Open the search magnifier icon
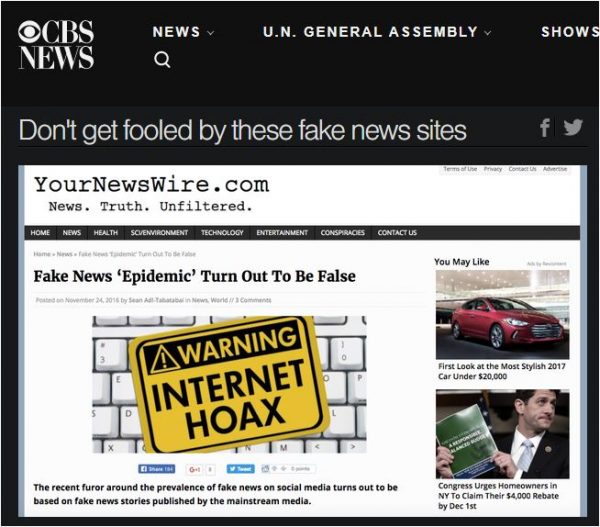The height and width of the screenshot is (527, 600). tap(162, 59)
